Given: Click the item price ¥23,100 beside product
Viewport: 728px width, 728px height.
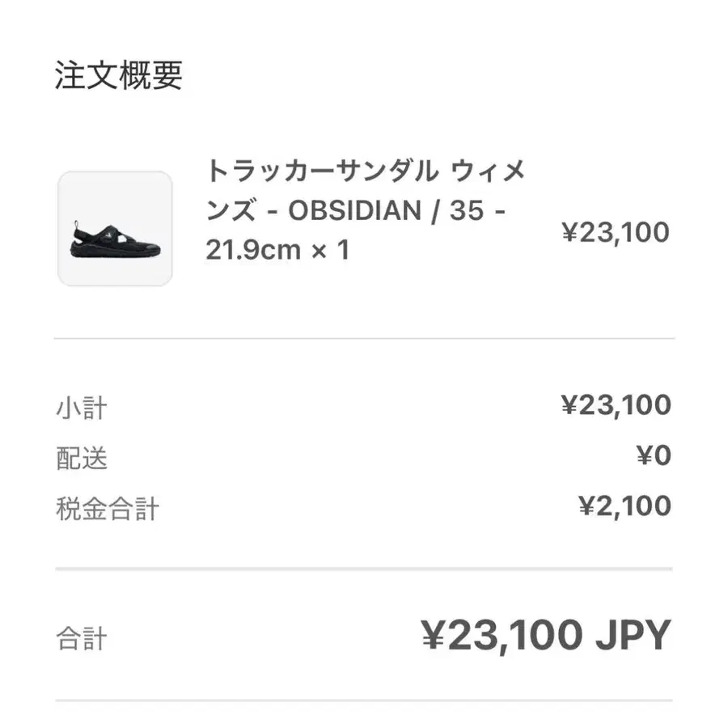Looking at the screenshot, I should (x=616, y=232).
